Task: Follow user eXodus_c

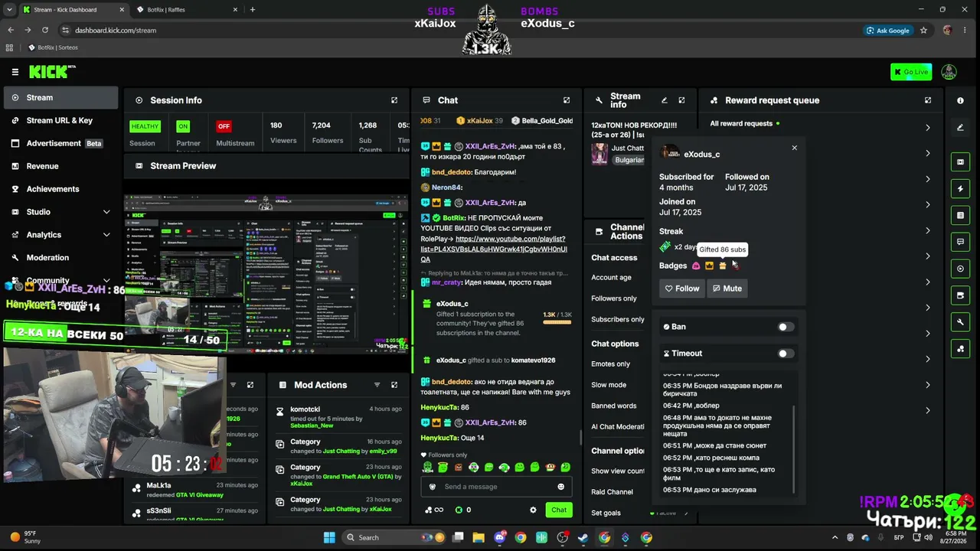Action: pos(681,289)
